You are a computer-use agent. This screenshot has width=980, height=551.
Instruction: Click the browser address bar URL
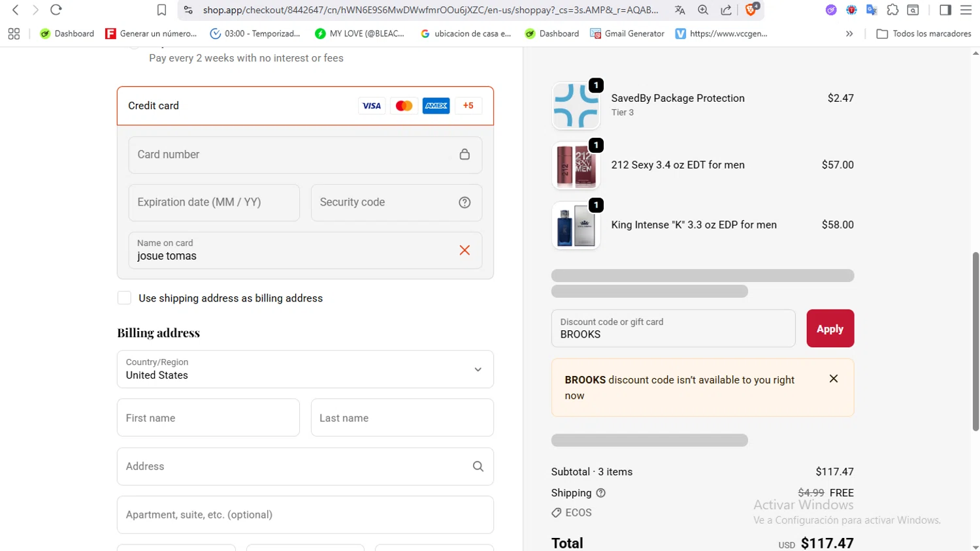tap(430, 10)
